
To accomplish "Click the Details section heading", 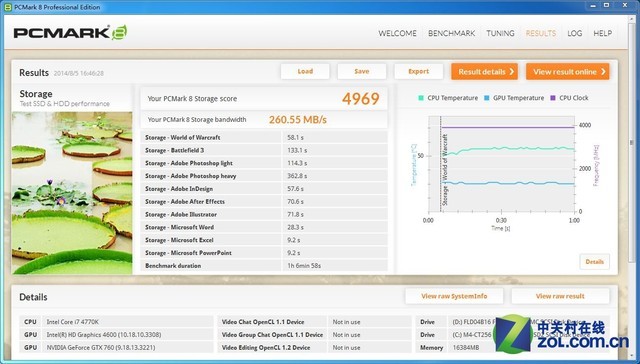I will pos(33,297).
